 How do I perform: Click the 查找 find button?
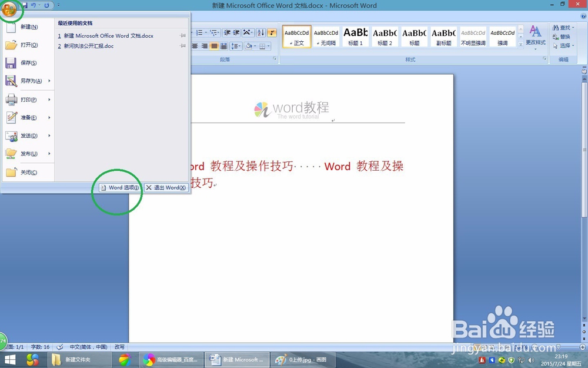point(563,28)
